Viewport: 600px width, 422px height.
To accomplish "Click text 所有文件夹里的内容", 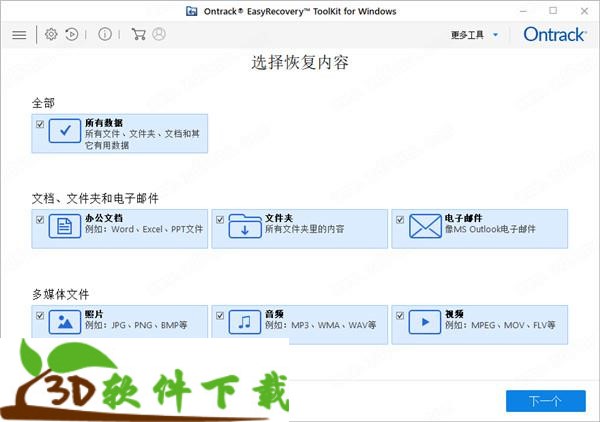I will (x=305, y=229).
